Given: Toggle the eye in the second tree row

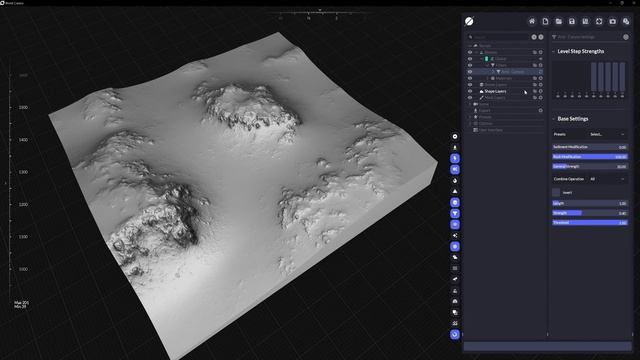Looking at the screenshot, I should click(x=470, y=52).
